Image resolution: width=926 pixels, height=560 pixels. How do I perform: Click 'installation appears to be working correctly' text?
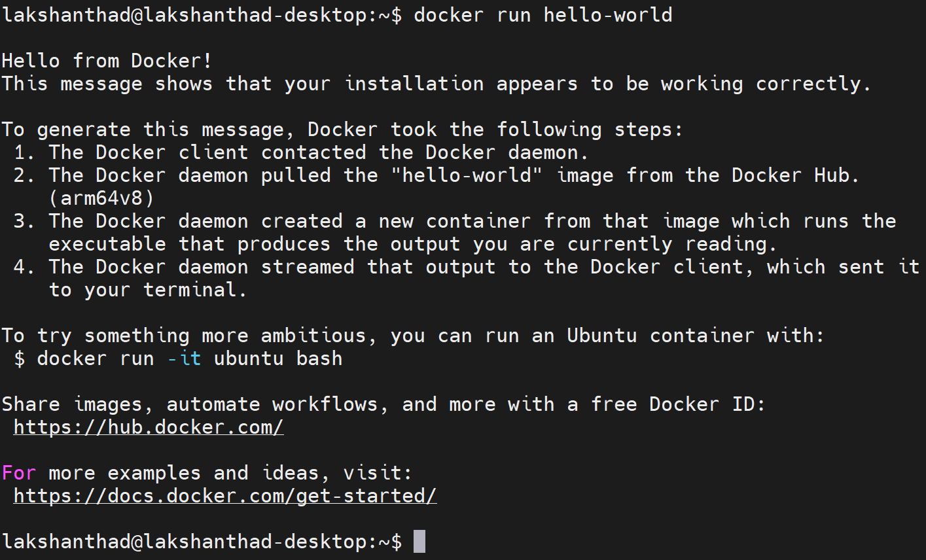click(608, 84)
